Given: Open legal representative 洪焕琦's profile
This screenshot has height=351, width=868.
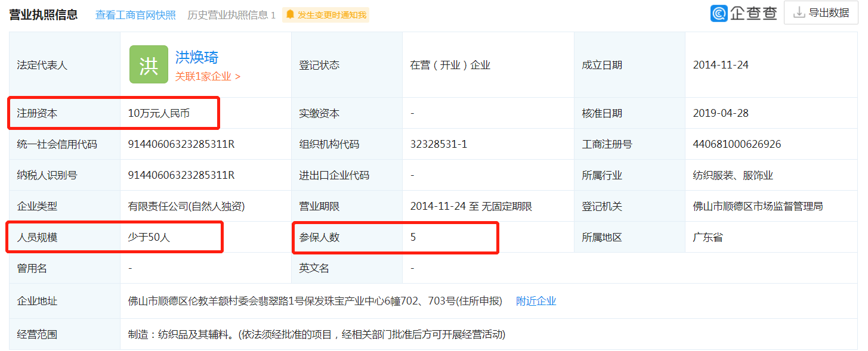Looking at the screenshot, I should [x=197, y=57].
